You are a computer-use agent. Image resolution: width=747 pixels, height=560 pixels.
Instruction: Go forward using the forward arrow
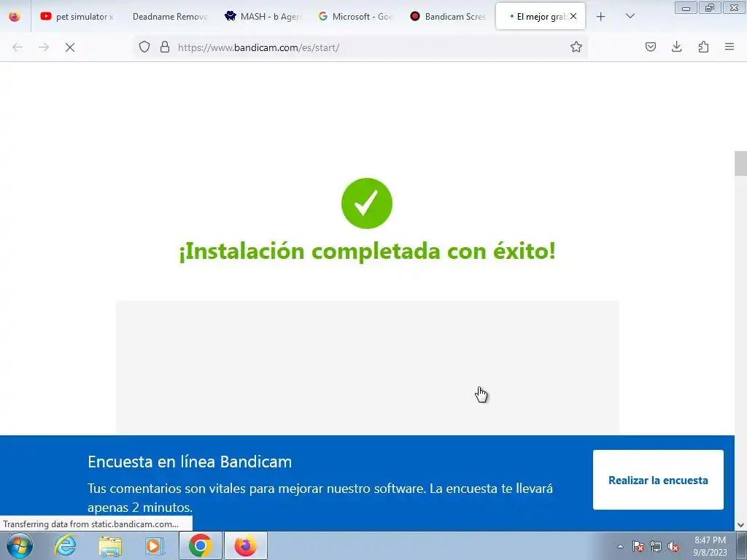coord(44,47)
